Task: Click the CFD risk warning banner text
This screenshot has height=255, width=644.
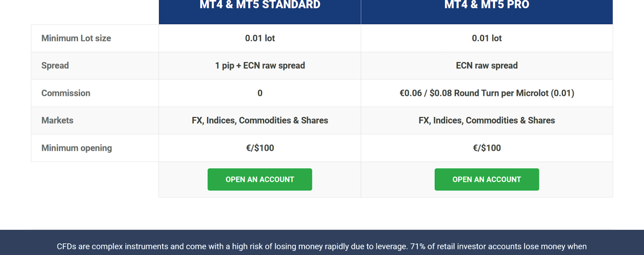Action: pos(322,247)
